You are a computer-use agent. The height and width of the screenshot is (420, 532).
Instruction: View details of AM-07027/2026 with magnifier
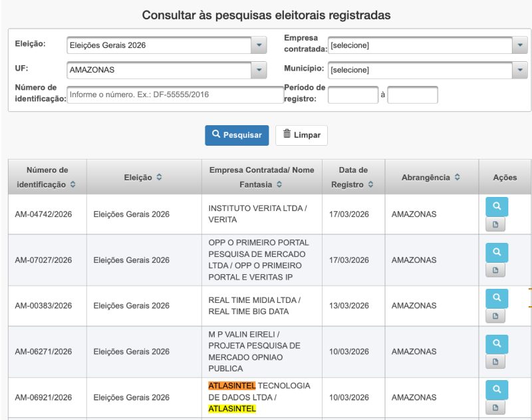496,253
